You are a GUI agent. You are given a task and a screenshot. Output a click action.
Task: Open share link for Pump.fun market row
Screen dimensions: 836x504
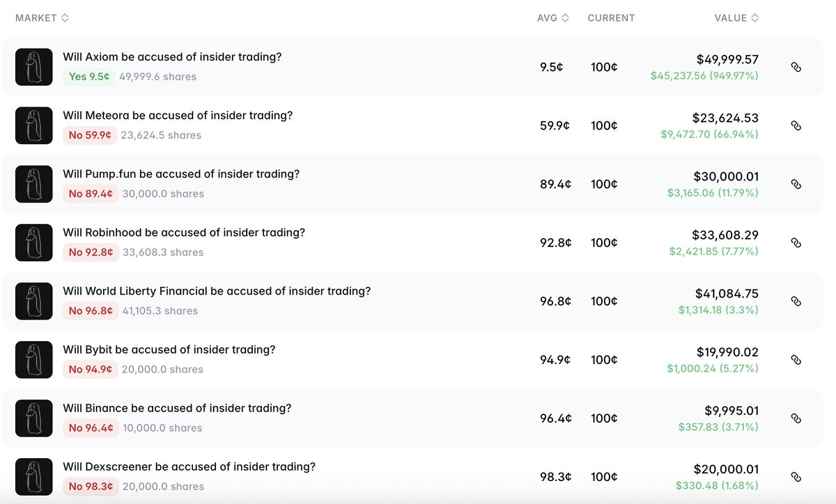click(x=796, y=184)
